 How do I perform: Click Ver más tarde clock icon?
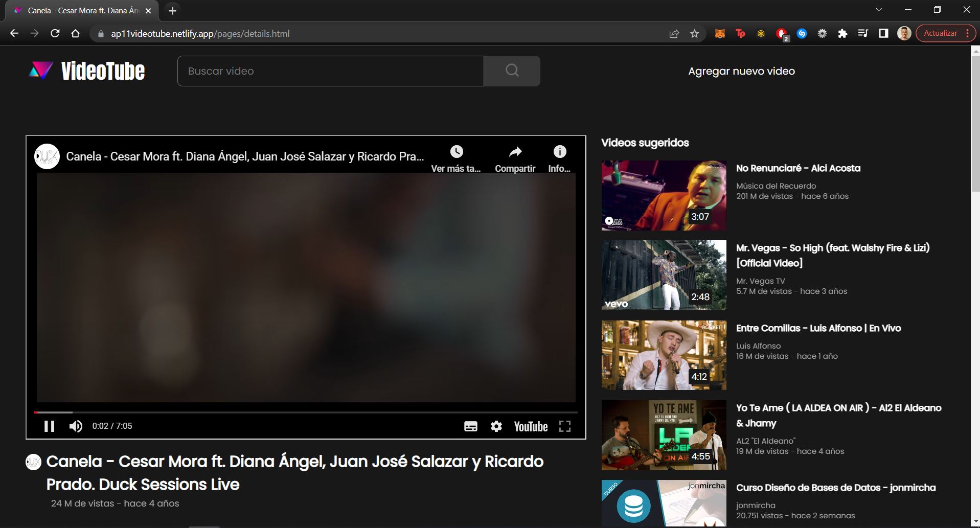pyautogui.click(x=457, y=152)
